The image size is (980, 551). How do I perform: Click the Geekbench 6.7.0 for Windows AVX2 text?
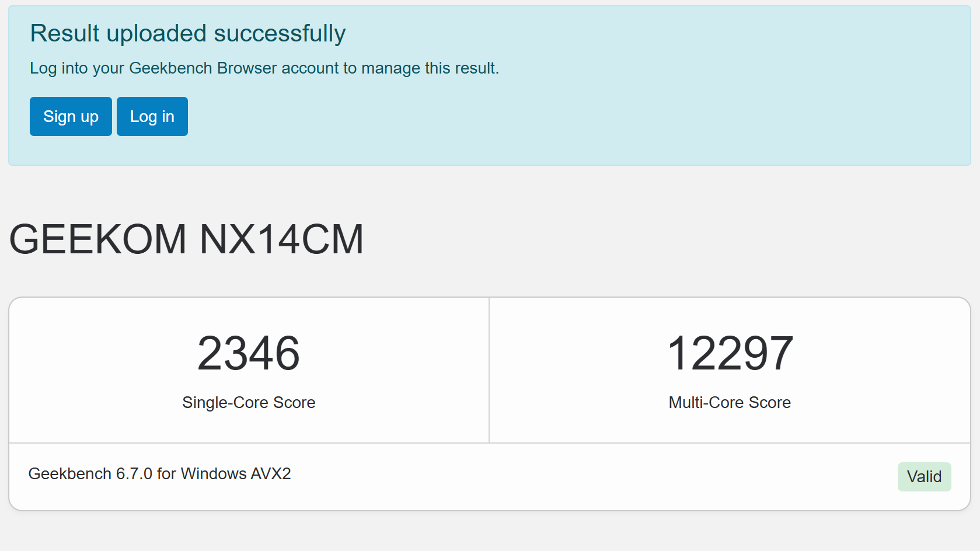tap(159, 473)
